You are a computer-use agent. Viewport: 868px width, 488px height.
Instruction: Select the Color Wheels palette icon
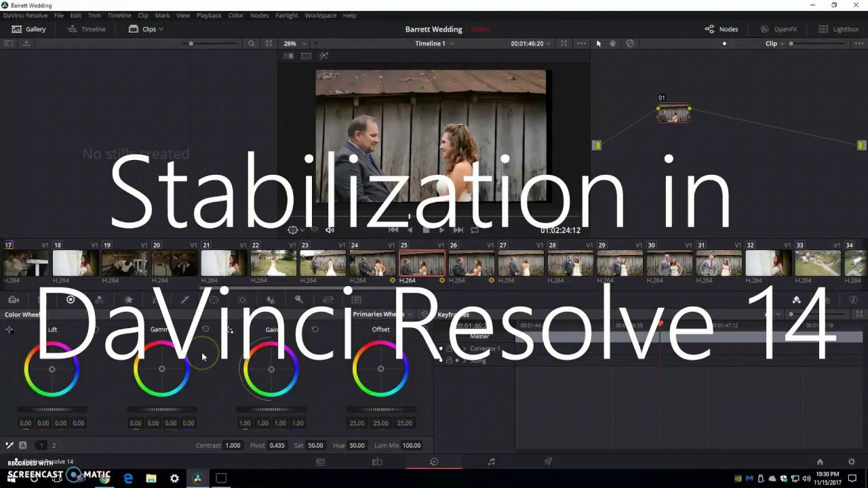pos(71,300)
